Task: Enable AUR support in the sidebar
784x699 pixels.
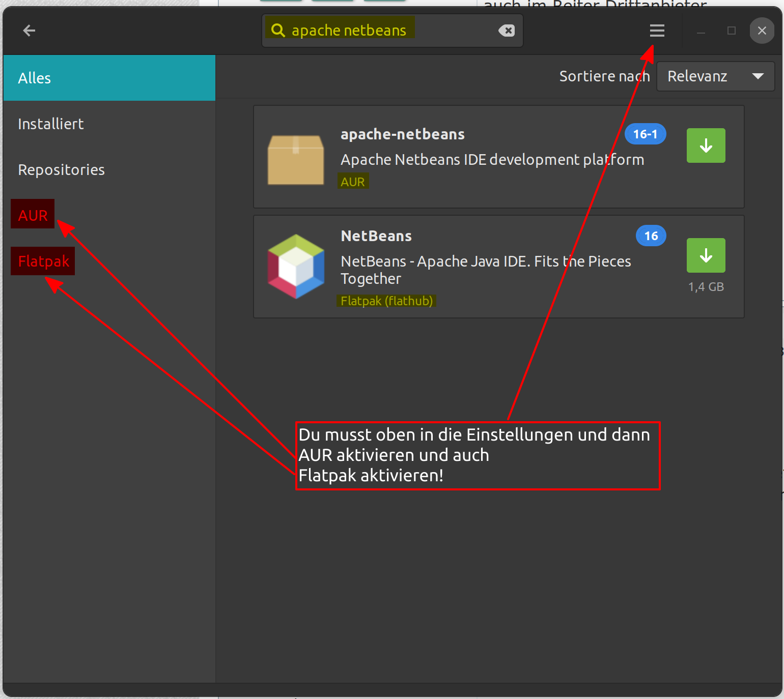Action: pyautogui.click(x=32, y=214)
